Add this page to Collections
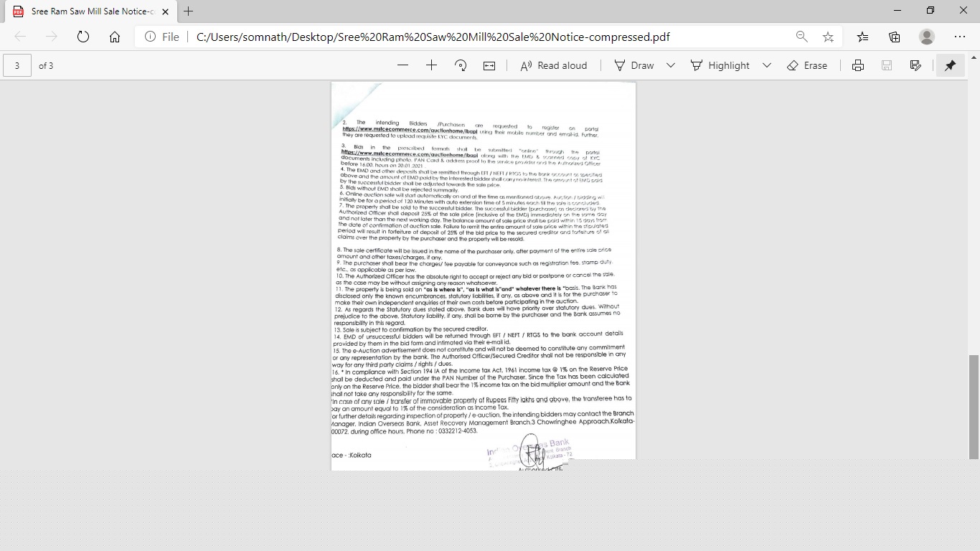 894,37
